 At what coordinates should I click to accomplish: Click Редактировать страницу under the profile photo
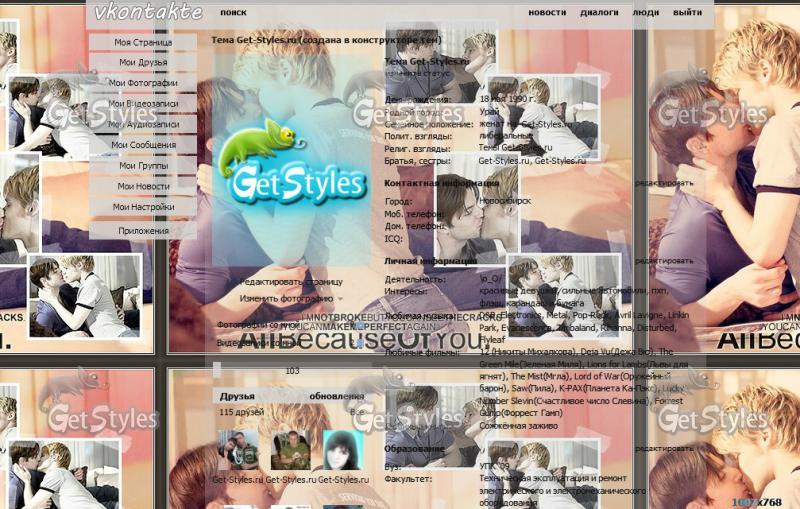coord(290,282)
